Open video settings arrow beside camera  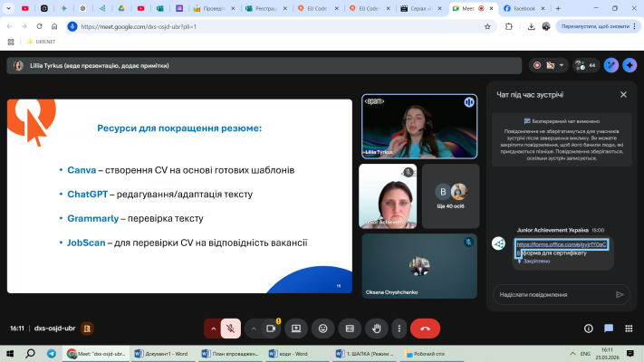click(x=254, y=329)
